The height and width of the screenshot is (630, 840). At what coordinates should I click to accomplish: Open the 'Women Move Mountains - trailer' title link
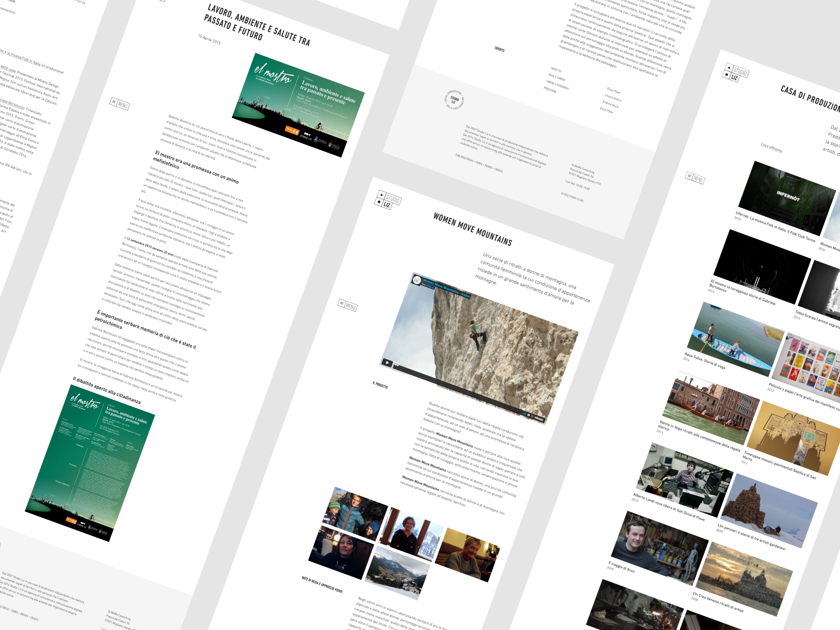point(446,288)
